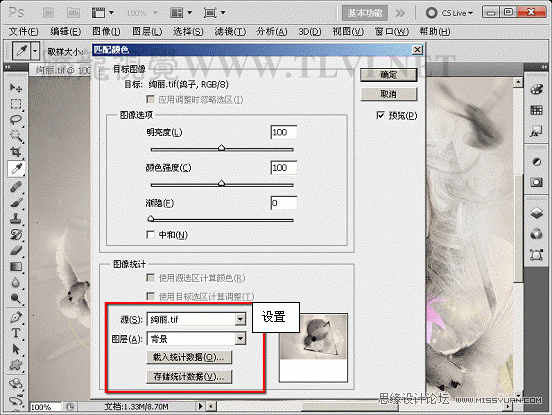
Task: Close the Match Color dialog
Action: click(x=417, y=50)
